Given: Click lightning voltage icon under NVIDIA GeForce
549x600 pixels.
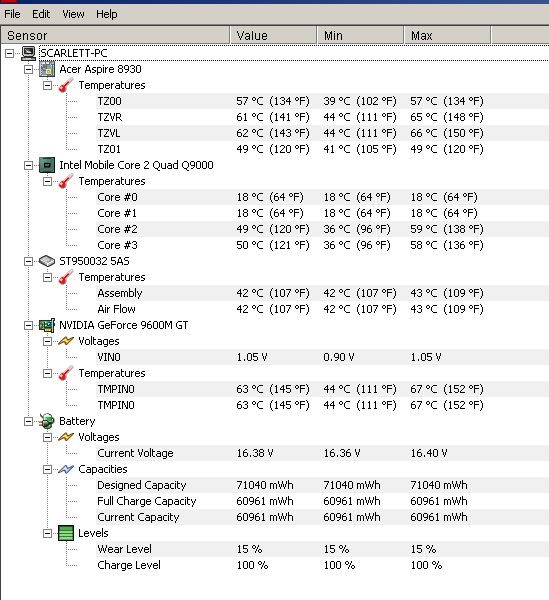Looking at the screenshot, I should pyautogui.click(x=66, y=341).
